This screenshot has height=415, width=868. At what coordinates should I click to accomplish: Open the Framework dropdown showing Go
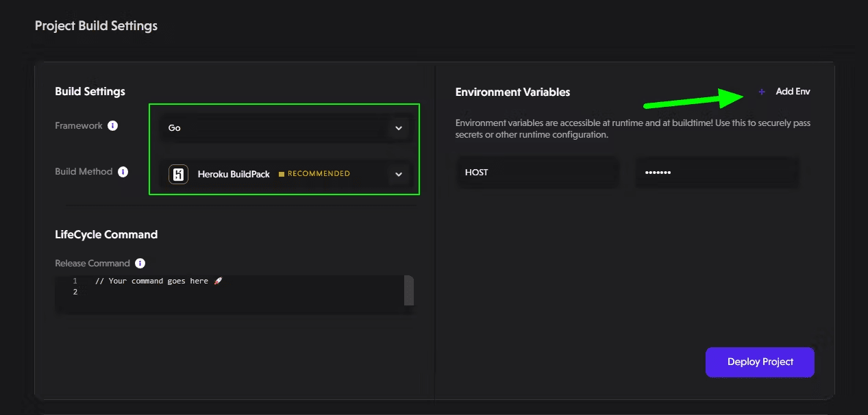(285, 128)
